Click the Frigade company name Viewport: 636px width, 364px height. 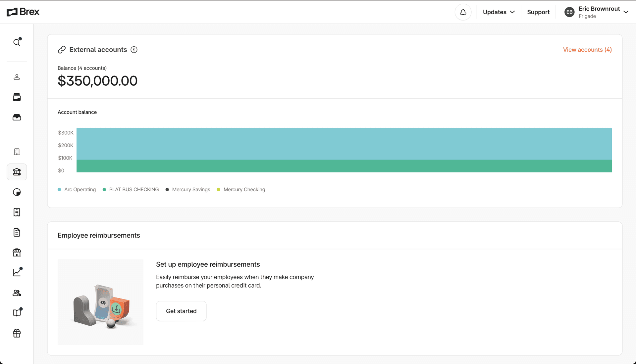tap(587, 16)
